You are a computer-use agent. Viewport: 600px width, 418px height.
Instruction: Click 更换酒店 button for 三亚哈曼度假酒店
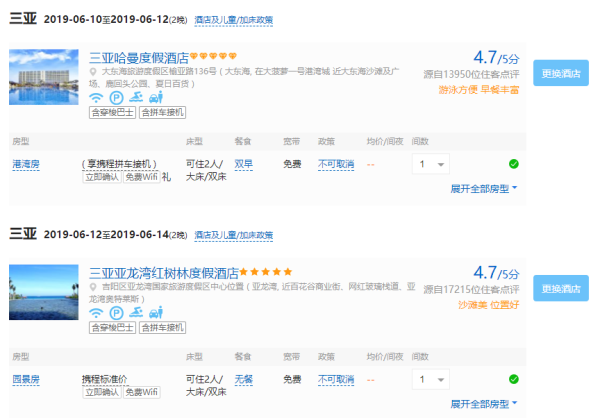point(561,73)
